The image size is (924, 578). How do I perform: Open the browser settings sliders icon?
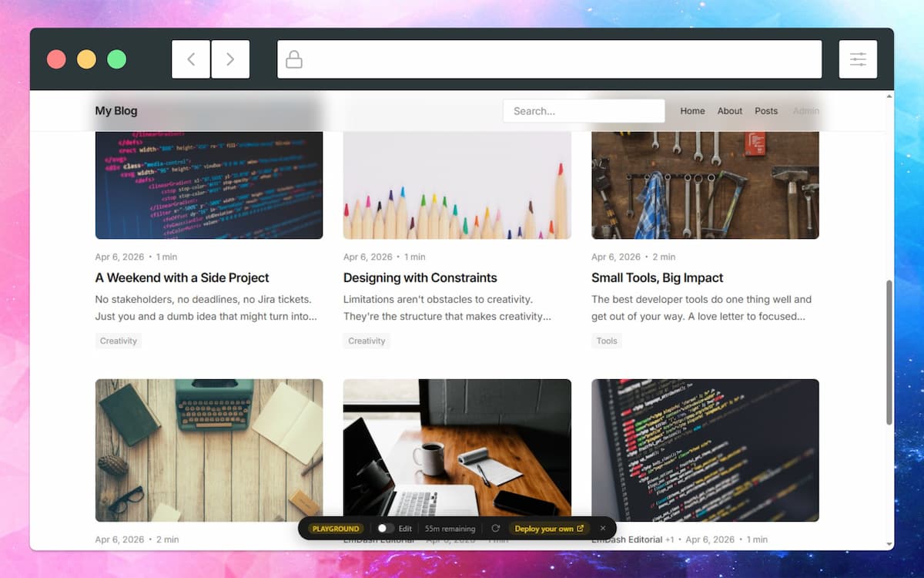click(x=858, y=59)
